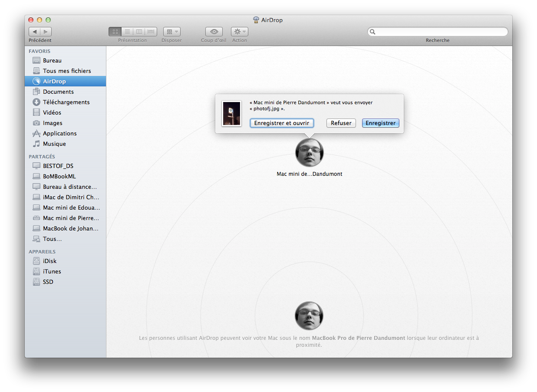
Task: Click the Refuser button
Action: [341, 123]
